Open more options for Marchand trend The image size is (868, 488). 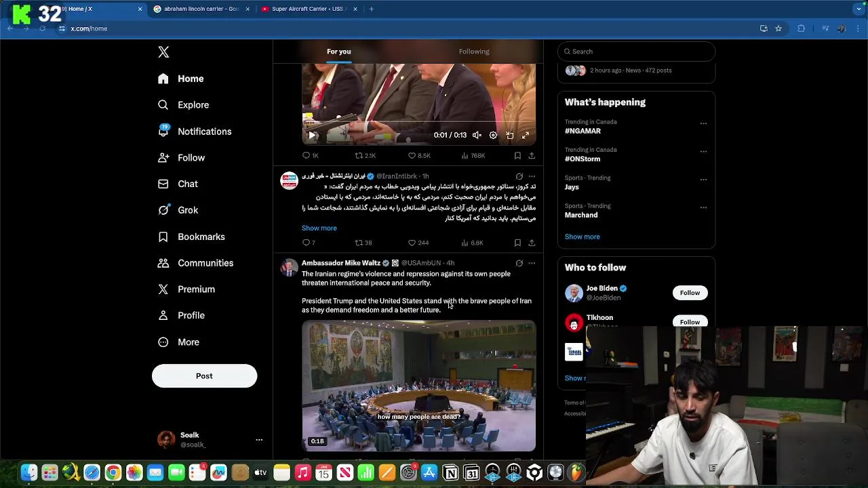point(703,207)
